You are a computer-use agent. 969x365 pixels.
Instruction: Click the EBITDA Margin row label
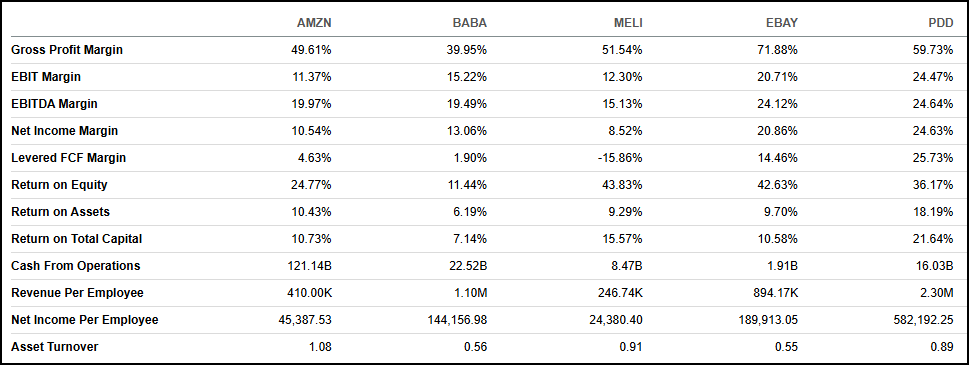(x=54, y=104)
